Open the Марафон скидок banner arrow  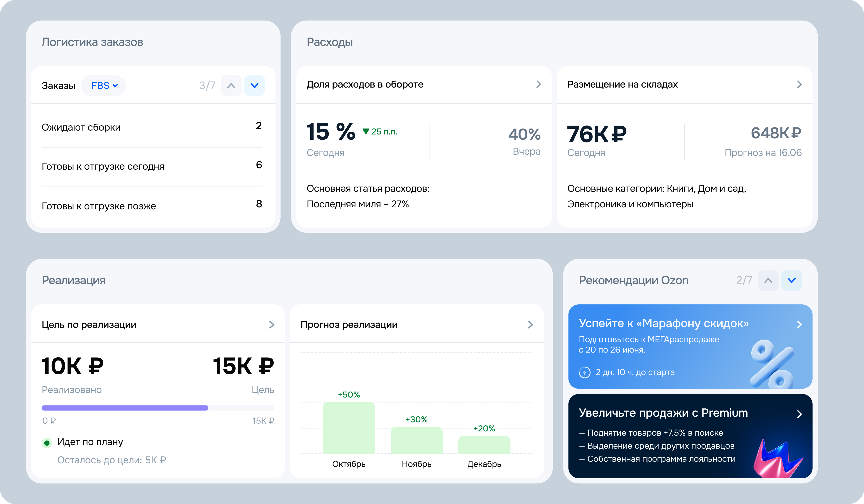point(799,325)
